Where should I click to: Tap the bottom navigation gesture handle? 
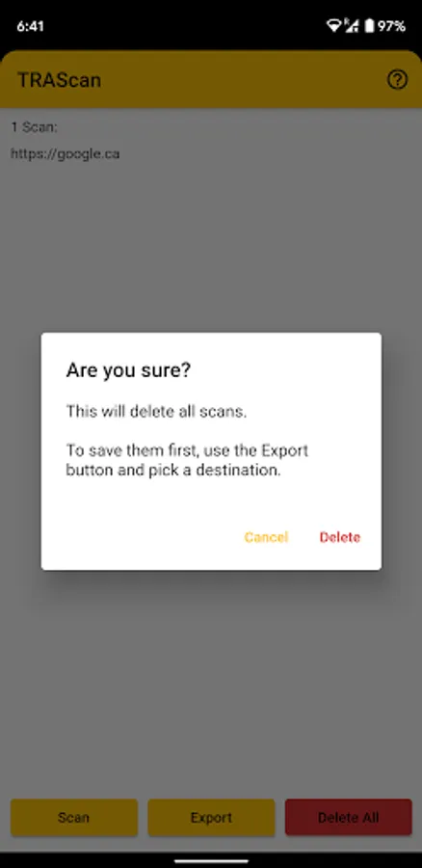tap(211, 861)
